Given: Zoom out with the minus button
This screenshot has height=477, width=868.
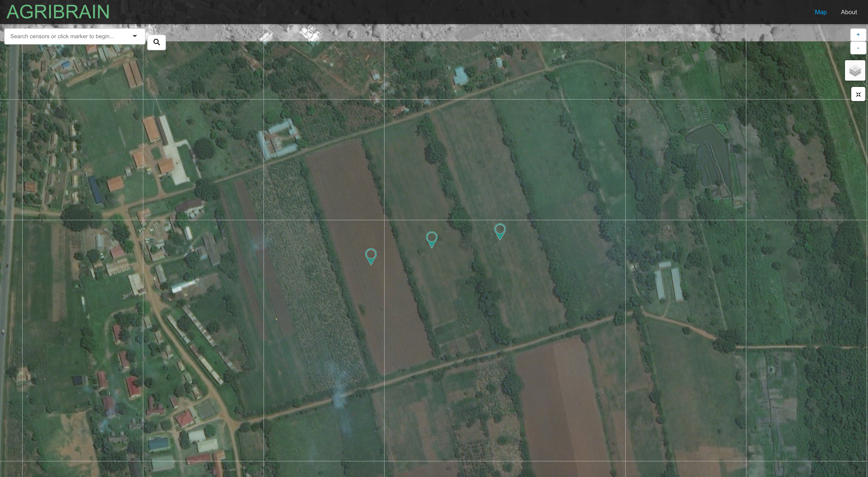Looking at the screenshot, I should point(858,48).
